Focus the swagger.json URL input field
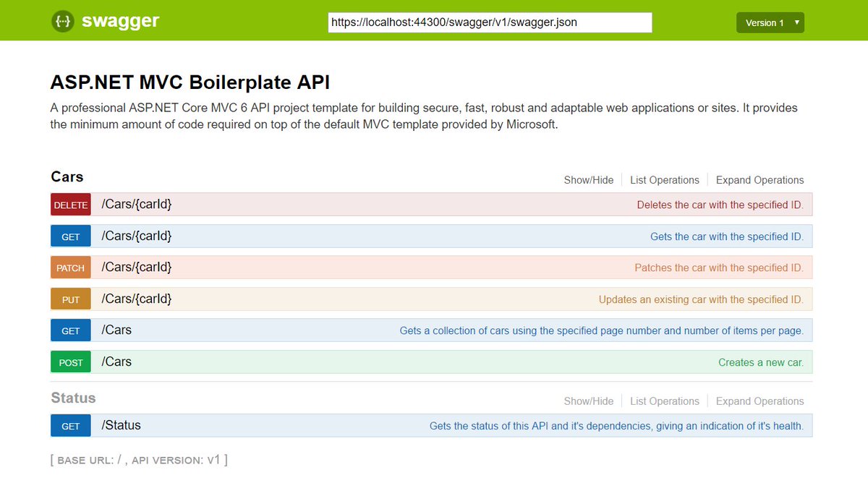 click(490, 22)
